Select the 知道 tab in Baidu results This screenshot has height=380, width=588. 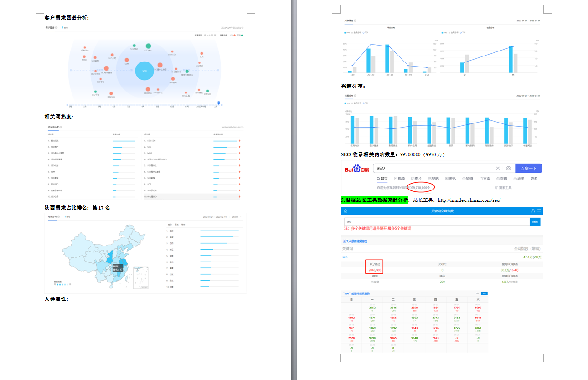[x=468, y=179]
